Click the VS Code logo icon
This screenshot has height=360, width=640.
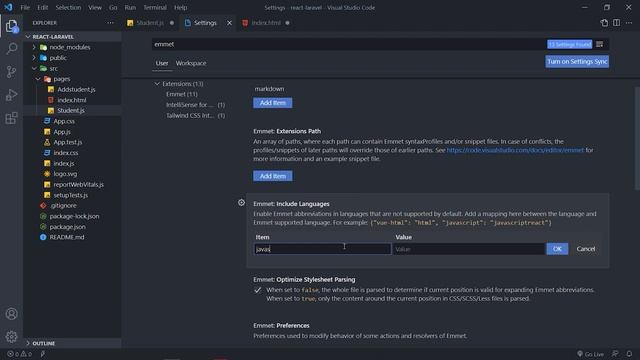tap(8, 7)
